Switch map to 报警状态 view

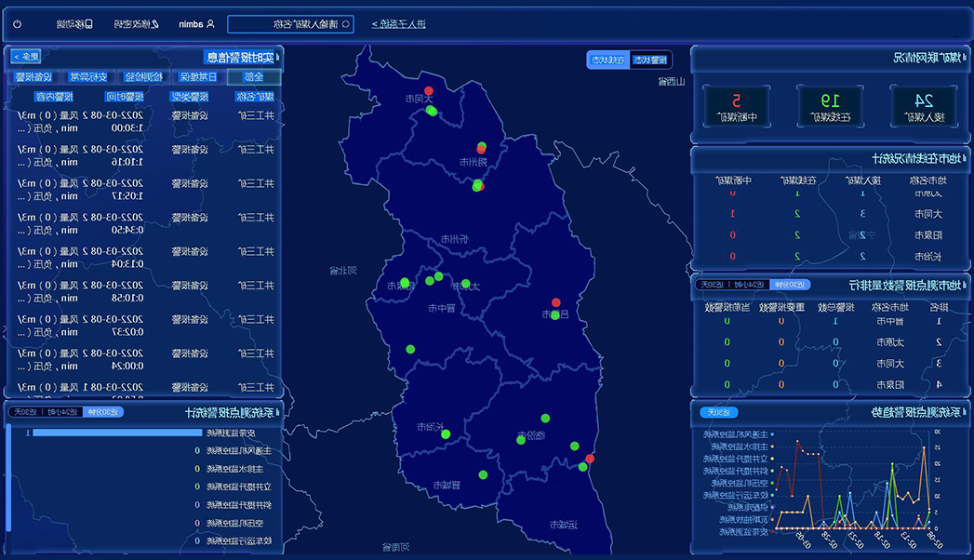[650, 60]
